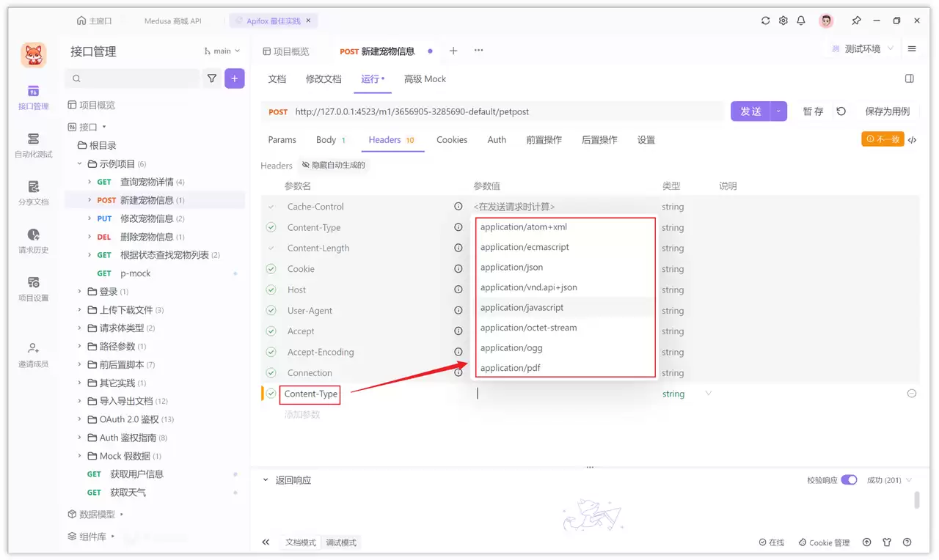Viewport: 939px width, 560px height.
Task: Toggle 隐藏自动生成的 headers option
Action: click(x=334, y=165)
